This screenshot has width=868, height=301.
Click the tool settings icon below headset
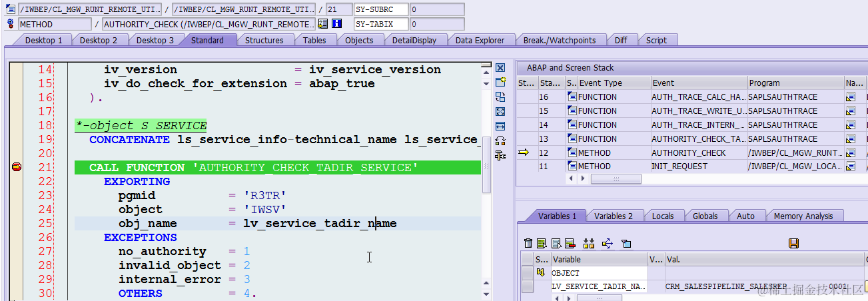point(500,155)
